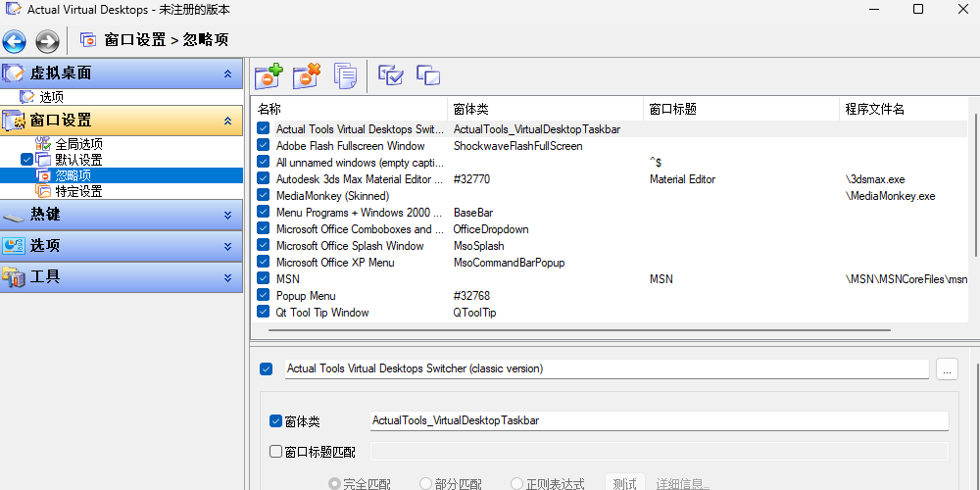
Task: Collapse the 窗口设置 section chevron
Action: coord(228,121)
